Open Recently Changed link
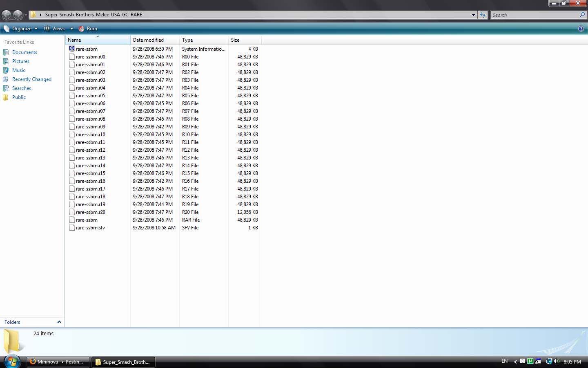The image size is (588, 368). pos(32,79)
